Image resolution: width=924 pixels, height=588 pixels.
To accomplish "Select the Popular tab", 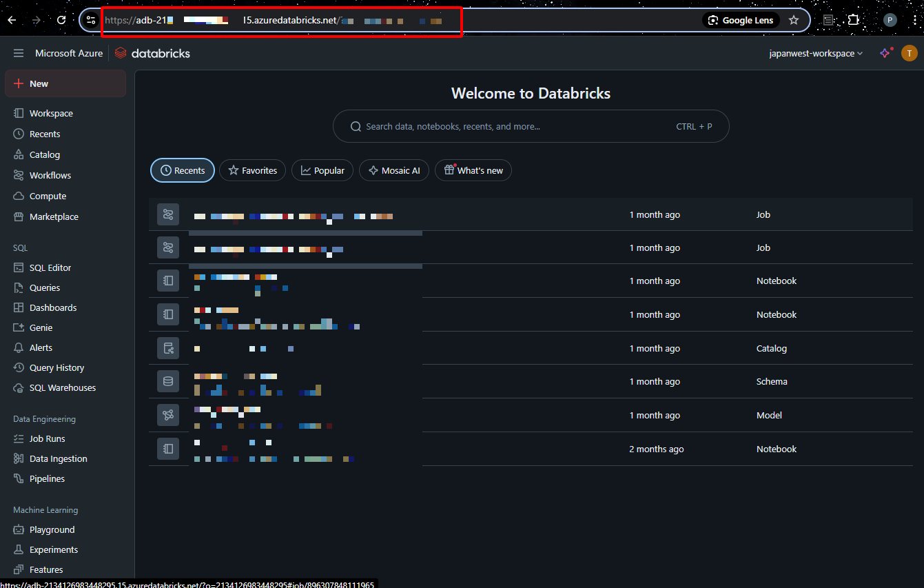I will [322, 170].
